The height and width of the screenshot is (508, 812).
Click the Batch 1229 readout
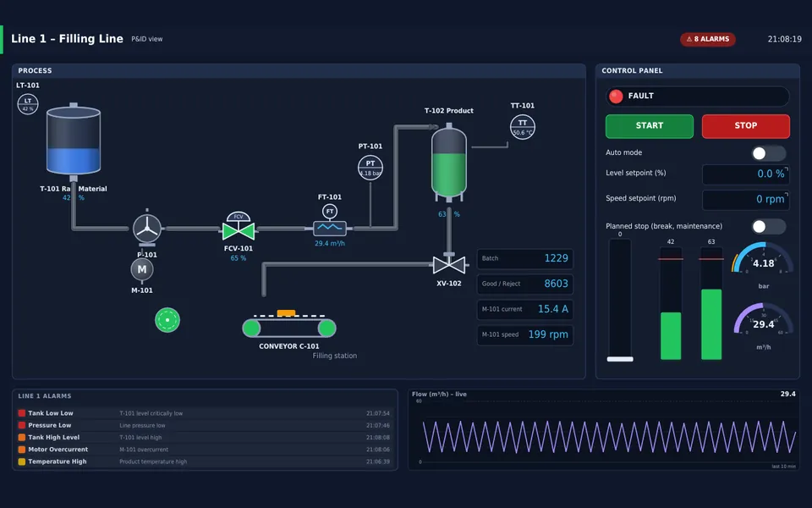[524, 258]
